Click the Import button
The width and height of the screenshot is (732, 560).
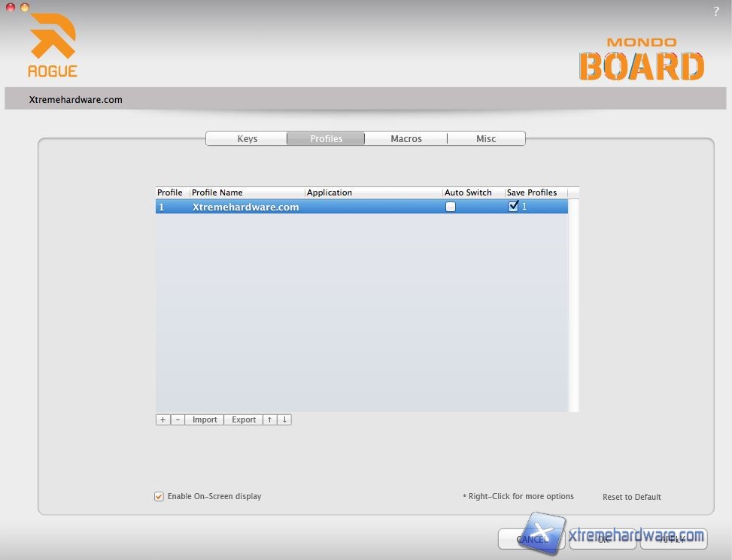[x=205, y=419]
